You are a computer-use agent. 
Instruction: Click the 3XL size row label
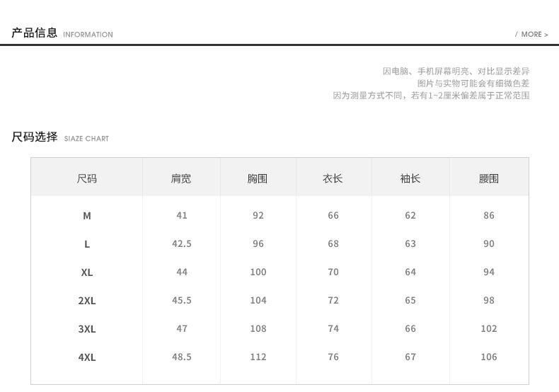(87, 328)
